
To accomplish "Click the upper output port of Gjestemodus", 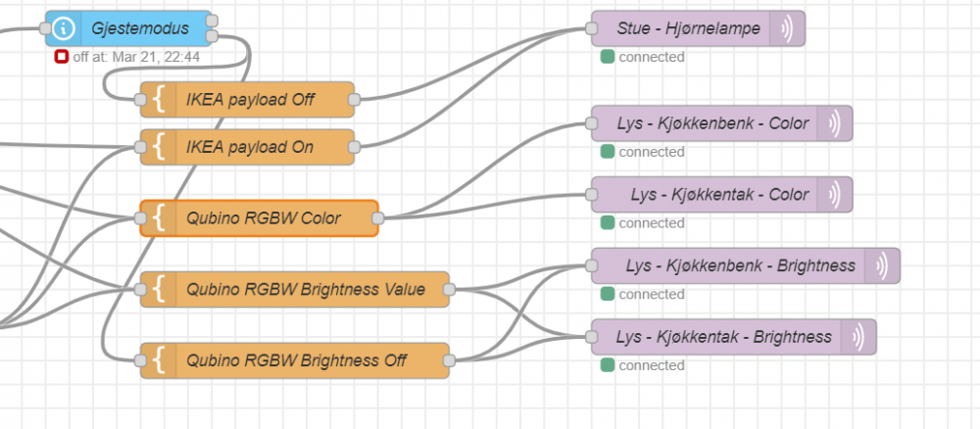I will coord(213,21).
